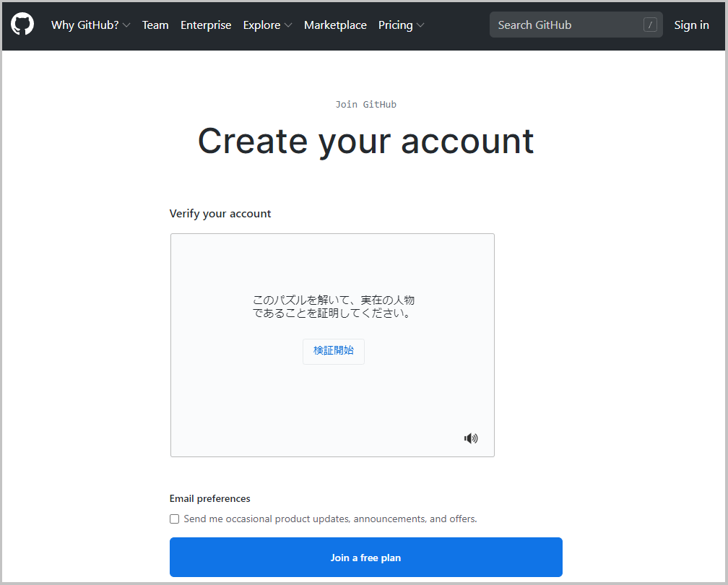This screenshot has height=585, width=728.
Task: Open the Why GitHub? dropdown
Action: [90, 25]
